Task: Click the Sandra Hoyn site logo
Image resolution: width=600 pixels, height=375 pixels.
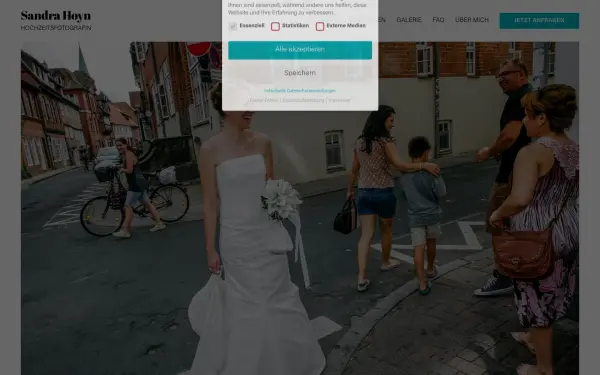Action: [56, 16]
